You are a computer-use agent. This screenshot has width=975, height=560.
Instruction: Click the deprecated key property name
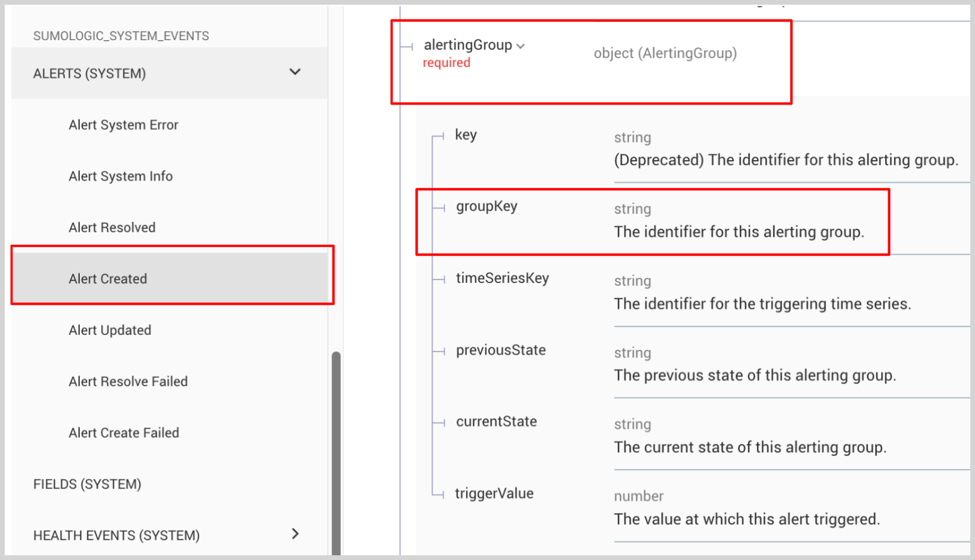[466, 135]
